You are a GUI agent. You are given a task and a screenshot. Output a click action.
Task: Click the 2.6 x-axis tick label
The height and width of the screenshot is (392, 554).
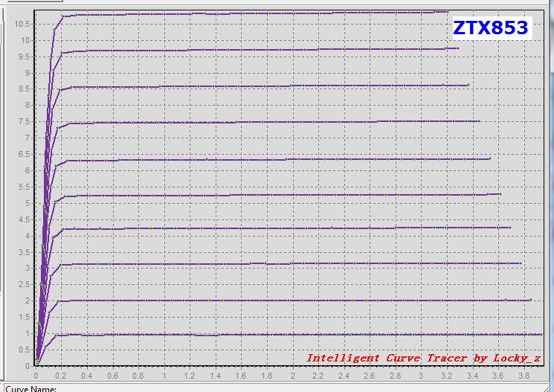370,376
